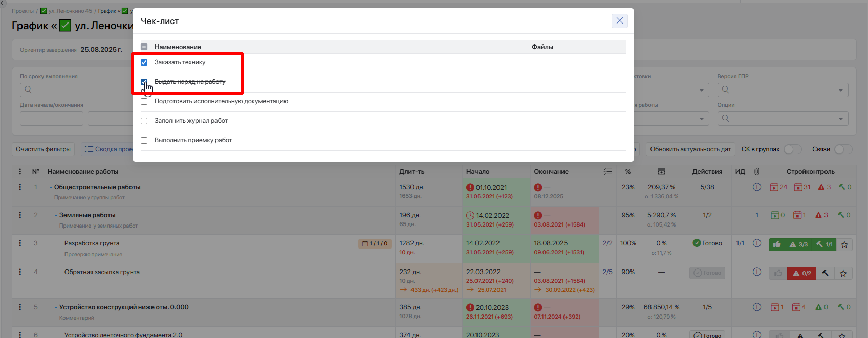Screen dimensions: 868x338
Task: Click hammer icon on Обратная засыпка грунта row
Action: click(825, 273)
